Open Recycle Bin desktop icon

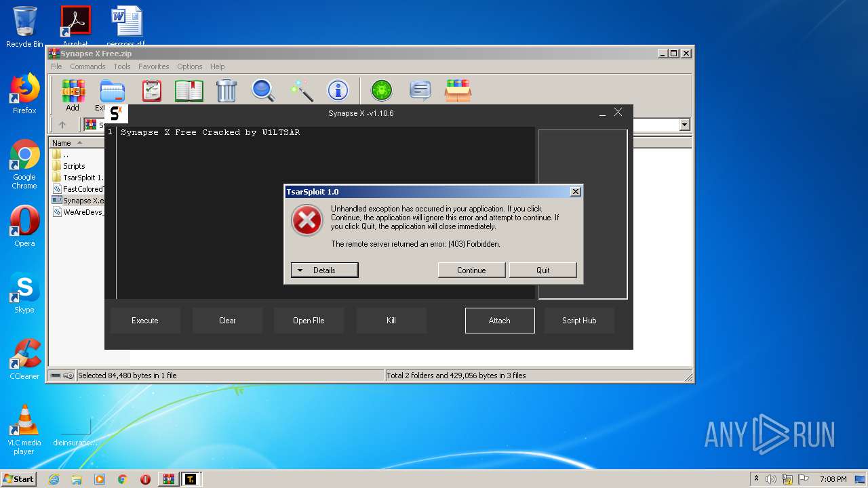pos(24,27)
